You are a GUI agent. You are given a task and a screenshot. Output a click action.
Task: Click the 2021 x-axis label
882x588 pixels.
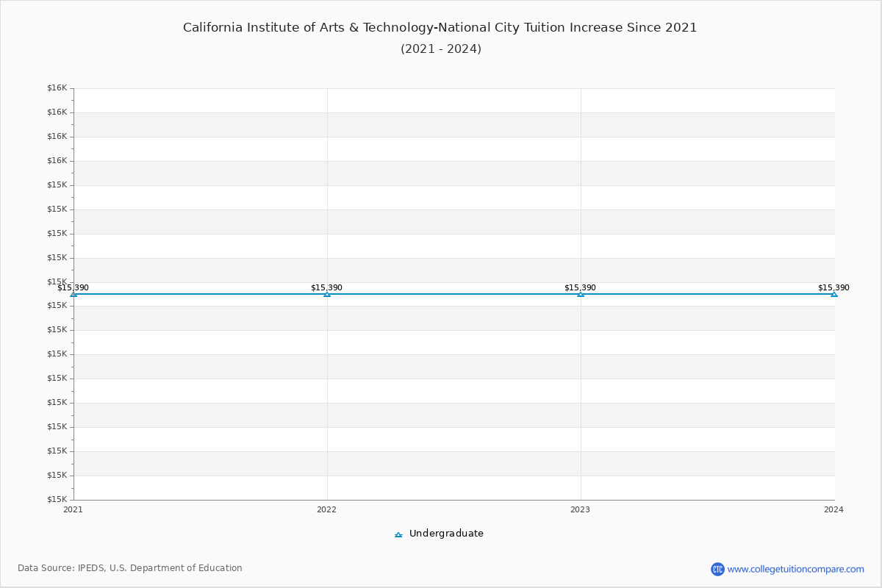[x=73, y=509]
